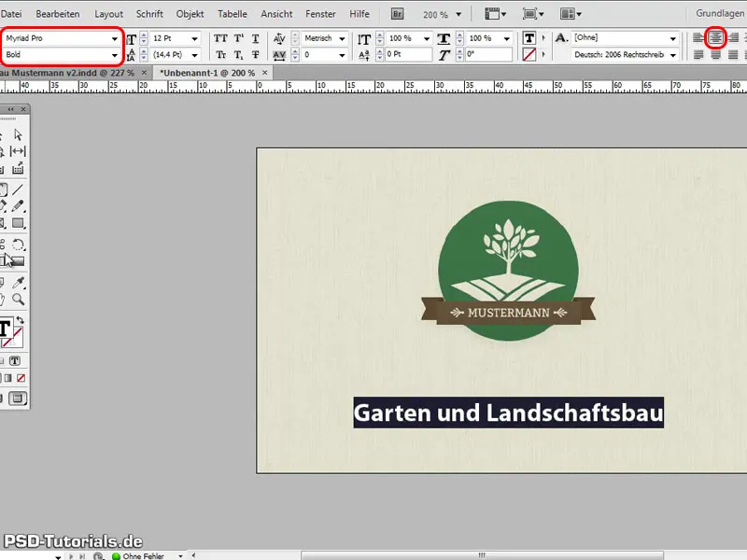Screen dimensions: 747x560
Task: Open Adobe Bridge via Br icon
Action: point(397,14)
